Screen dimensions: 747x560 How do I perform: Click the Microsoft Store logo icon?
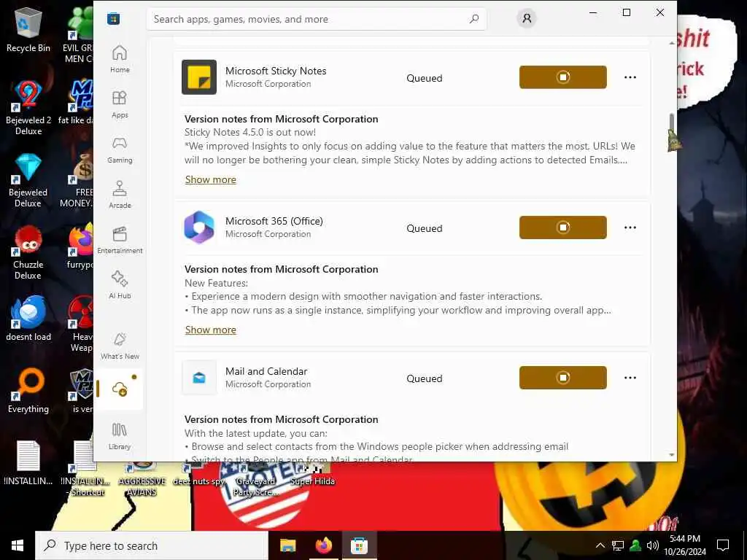[x=113, y=19]
